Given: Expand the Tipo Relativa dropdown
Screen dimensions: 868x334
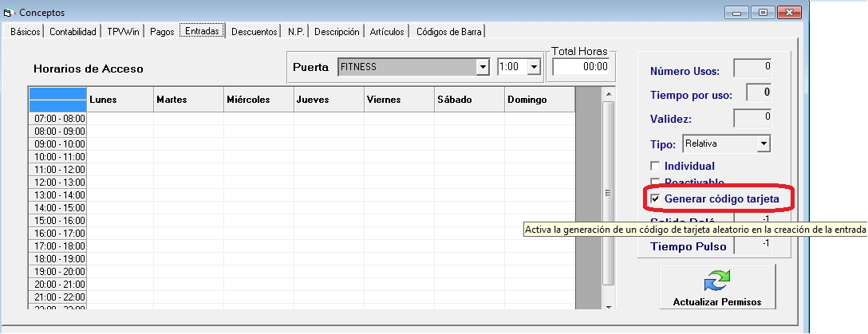Looking at the screenshot, I should (763, 143).
